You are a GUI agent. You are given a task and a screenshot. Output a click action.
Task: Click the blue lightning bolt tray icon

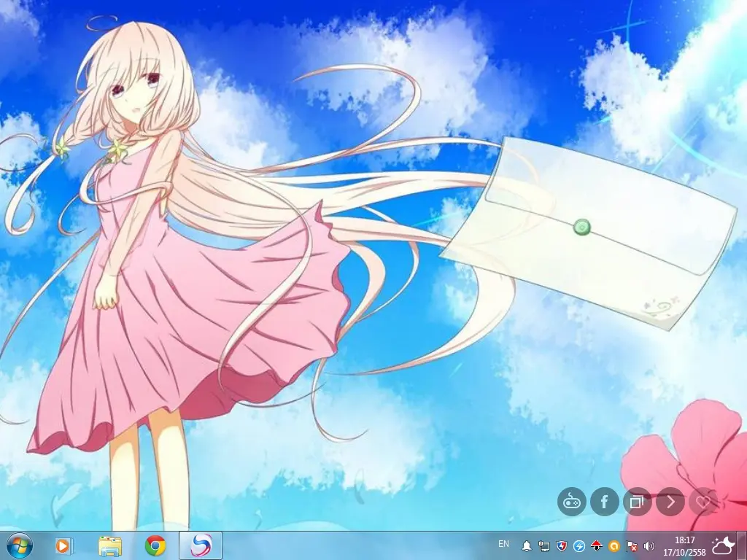pyautogui.click(x=579, y=546)
